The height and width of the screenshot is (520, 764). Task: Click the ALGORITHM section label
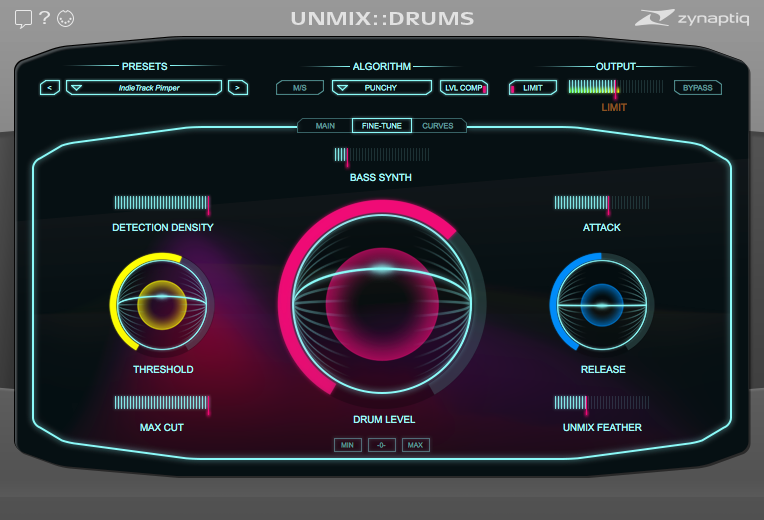(x=382, y=66)
